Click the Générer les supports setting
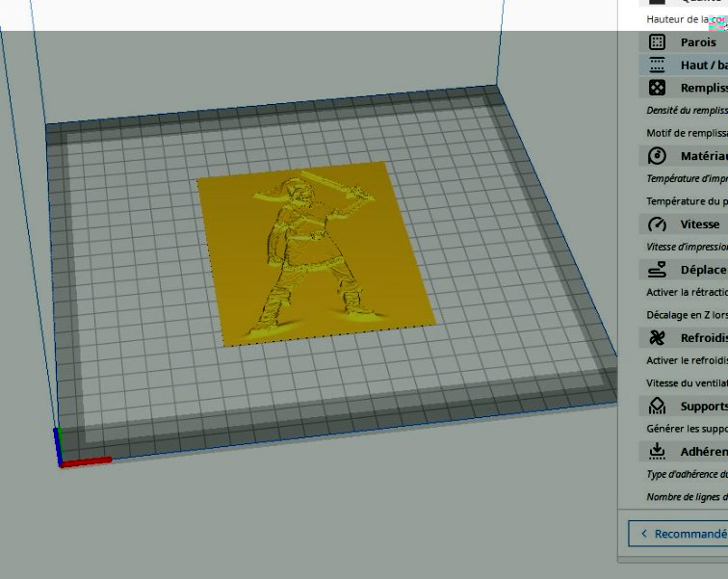The image size is (728, 579). (x=688, y=429)
